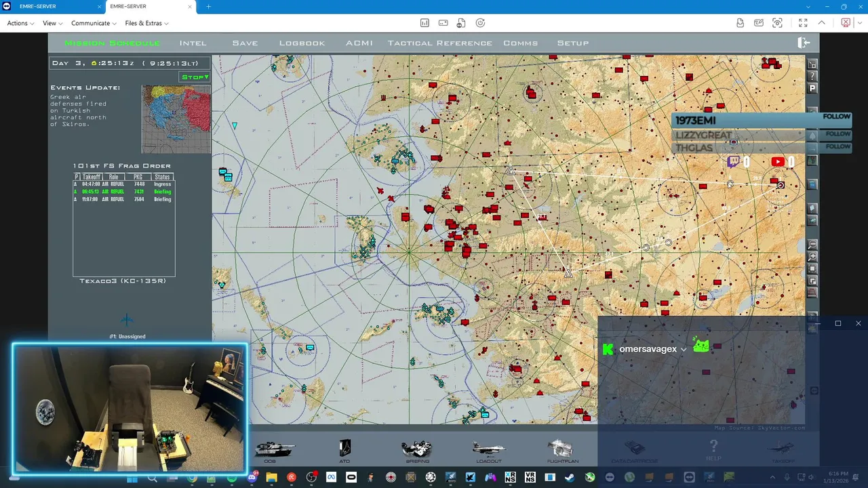Image resolution: width=868 pixels, height=488 pixels.
Task: Click the #1: Unassigned aircraft slot
Action: 127,336
